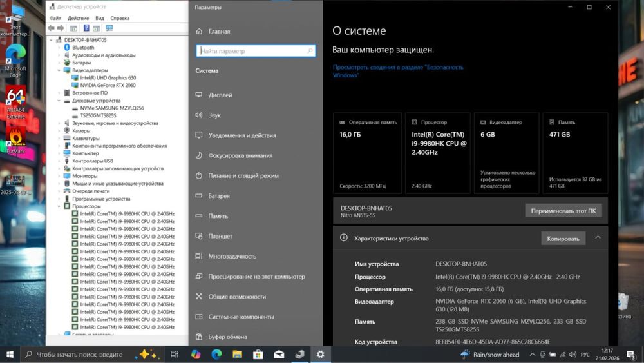Expand the Контроллеры USB node
The image size is (644, 363).
coord(59,161)
